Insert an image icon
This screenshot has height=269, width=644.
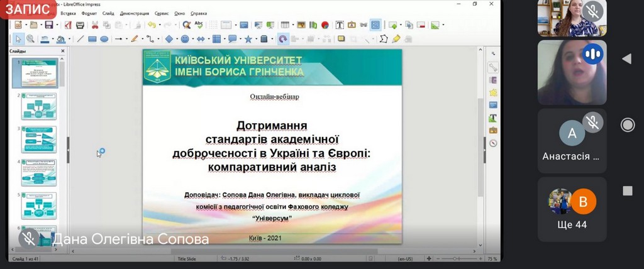[301, 25]
